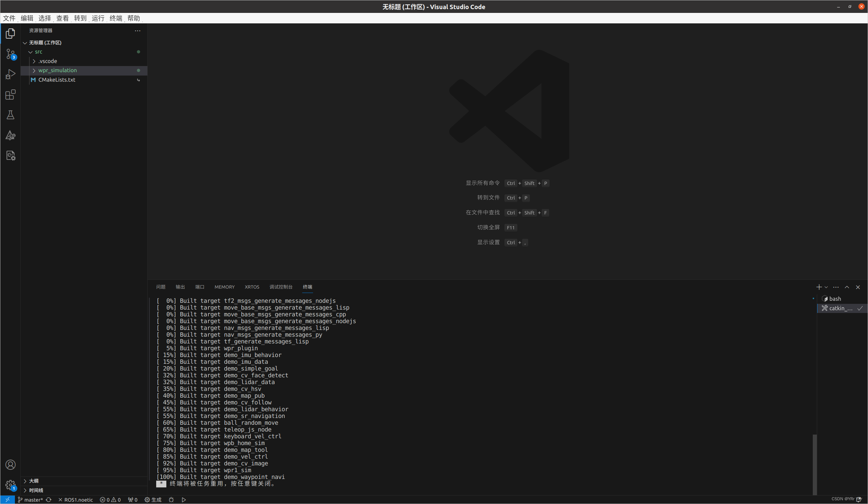The width and height of the screenshot is (868, 504).
Task: Open notifications bell in status bar
Action: 859,500
